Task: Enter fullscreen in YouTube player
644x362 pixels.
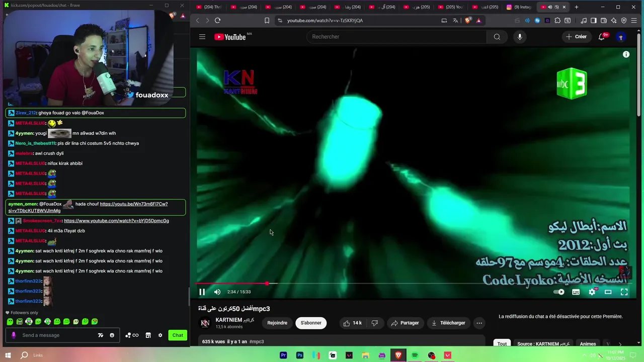Action: 624,292
